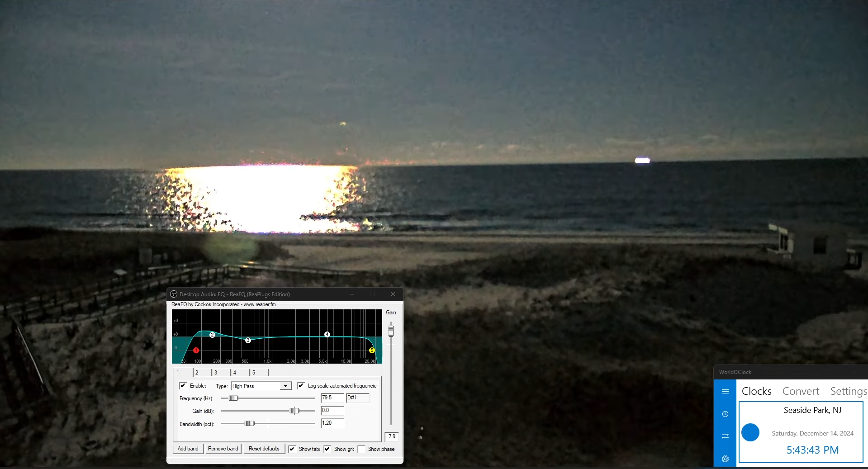Select yellow band 5 node on graph
The image size is (868, 469).
point(372,350)
